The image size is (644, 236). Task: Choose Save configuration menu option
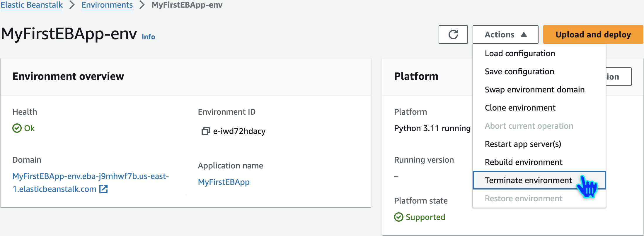pyautogui.click(x=519, y=71)
